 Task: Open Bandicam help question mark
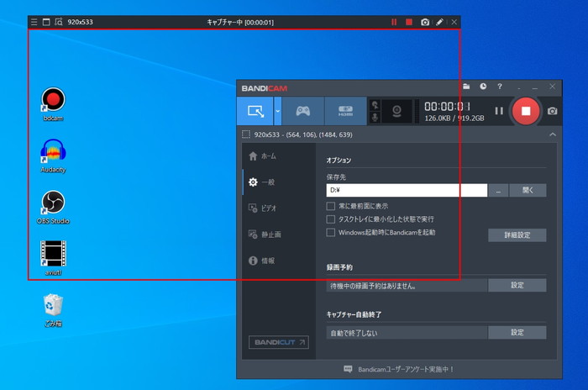coord(500,87)
